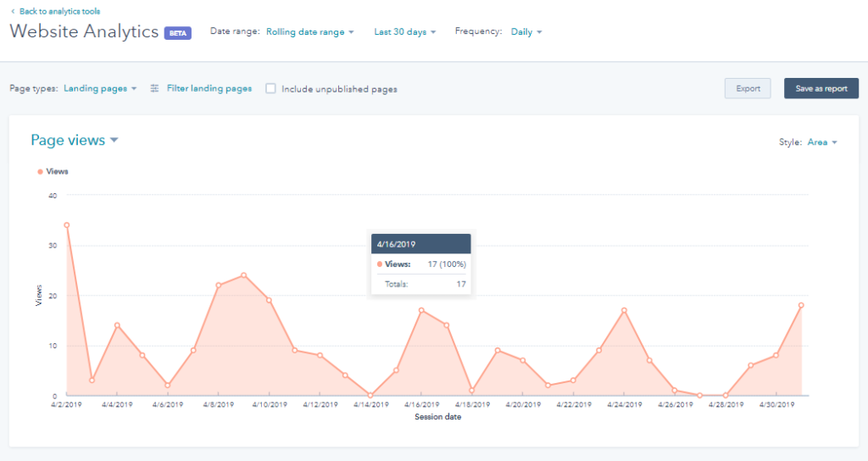
Task: Open Page views metric dropdown
Action: (75, 140)
